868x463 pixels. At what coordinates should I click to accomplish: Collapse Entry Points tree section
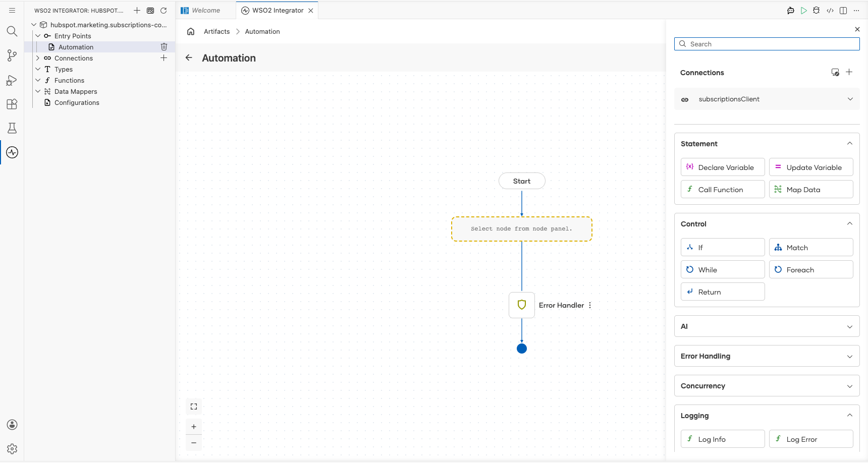38,36
